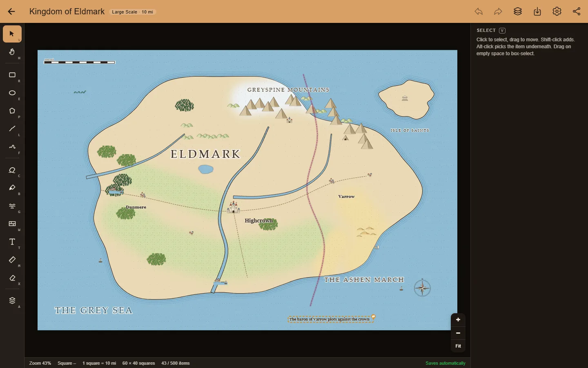Activate the Text tool
Image resolution: width=588 pixels, height=368 pixels.
[x=12, y=242]
